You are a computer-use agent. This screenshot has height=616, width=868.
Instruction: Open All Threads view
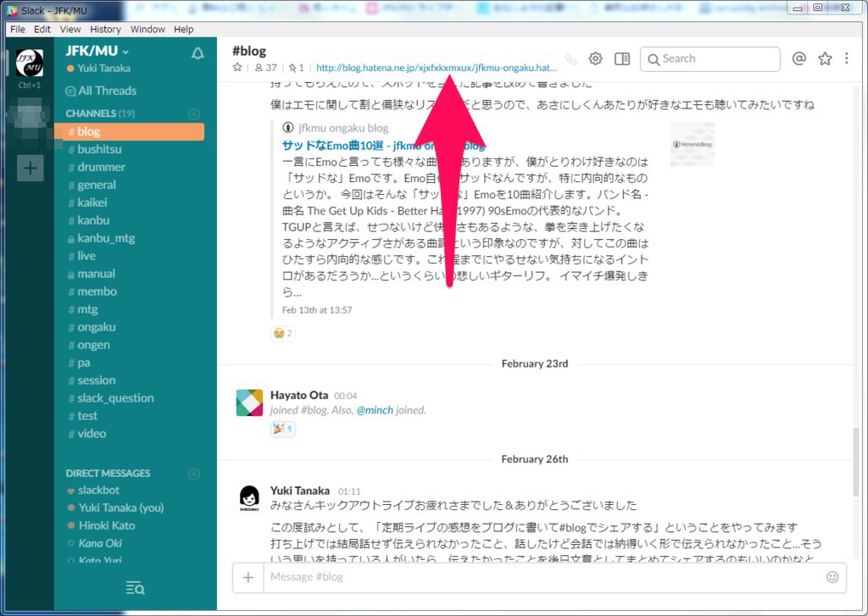[x=101, y=91]
